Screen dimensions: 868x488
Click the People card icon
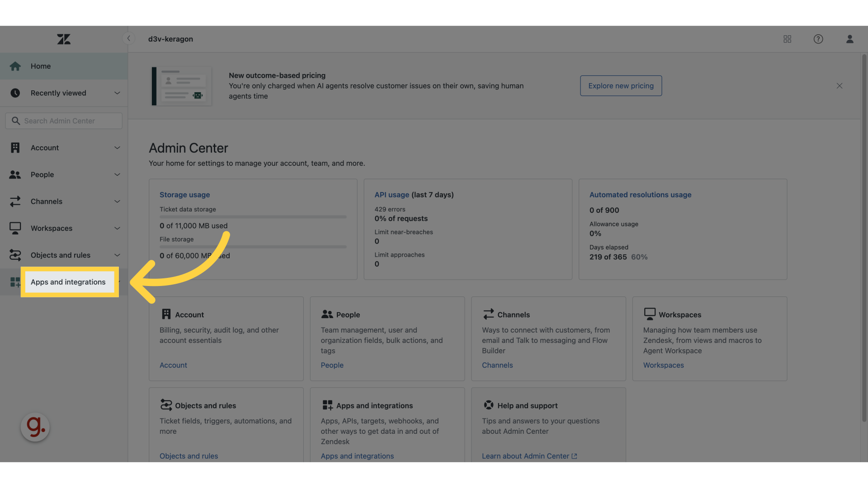point(327,314)
